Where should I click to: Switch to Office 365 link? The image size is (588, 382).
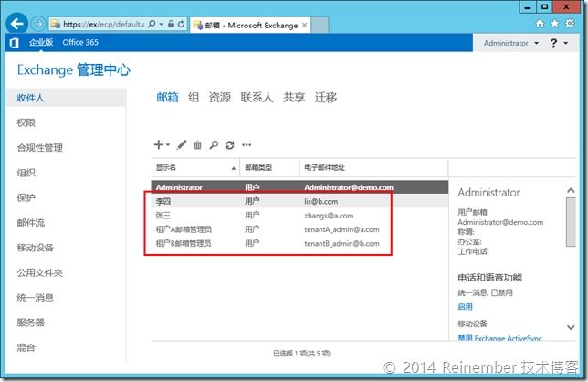pos(80,42)
